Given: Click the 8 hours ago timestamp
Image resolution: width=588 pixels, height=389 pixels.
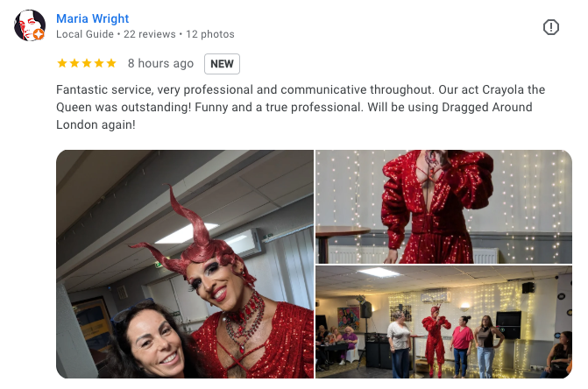Looking at the screenshot, I should point(160,63).
